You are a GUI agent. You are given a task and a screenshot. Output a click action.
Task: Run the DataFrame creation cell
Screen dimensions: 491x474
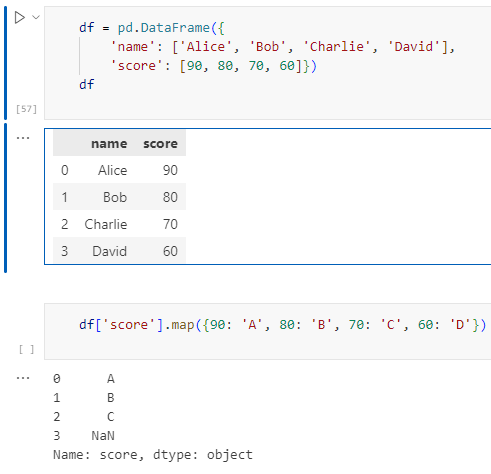(x=20, y=17)
